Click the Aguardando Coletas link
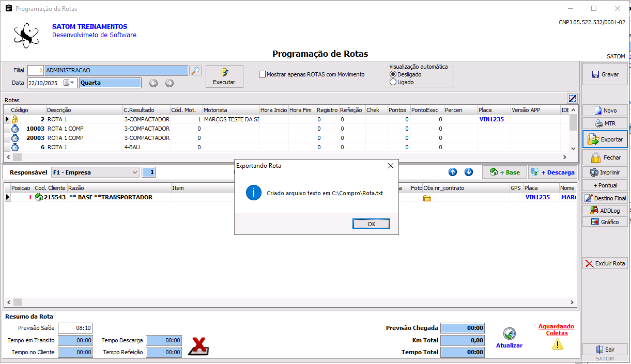Image resolution: width=631 pixels, height=364 pixels. (x=556, y=330)
